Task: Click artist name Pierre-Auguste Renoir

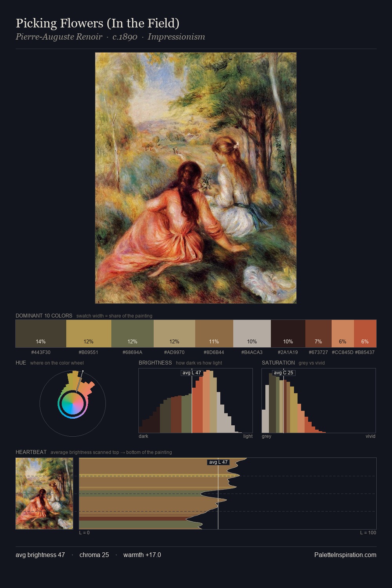Action: click(x=59, y=37)
